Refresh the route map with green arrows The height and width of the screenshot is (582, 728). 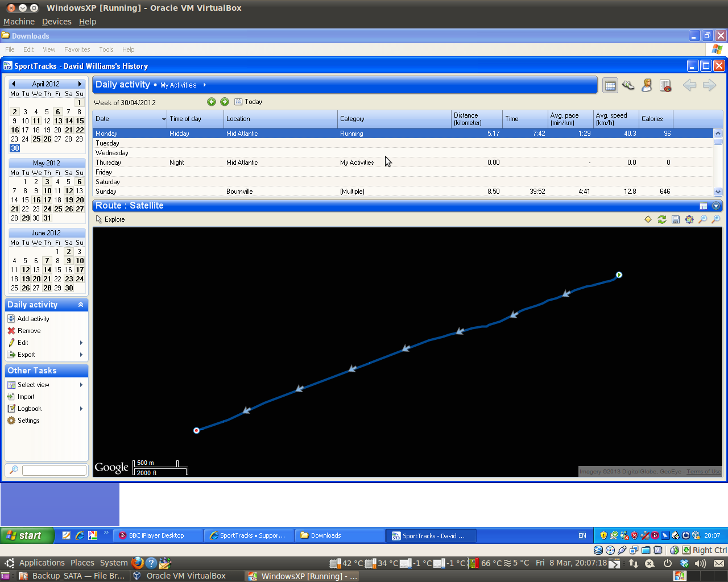click(662, 219)
